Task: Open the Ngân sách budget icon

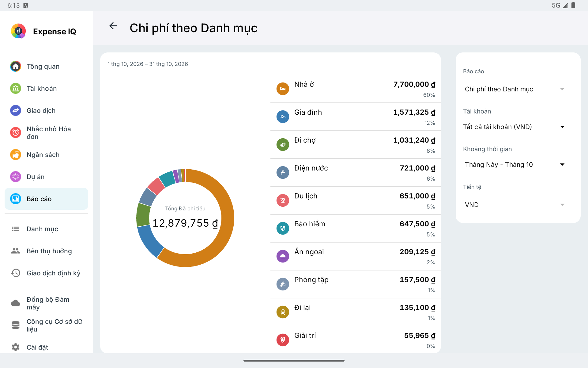Action: click(16, 155)
